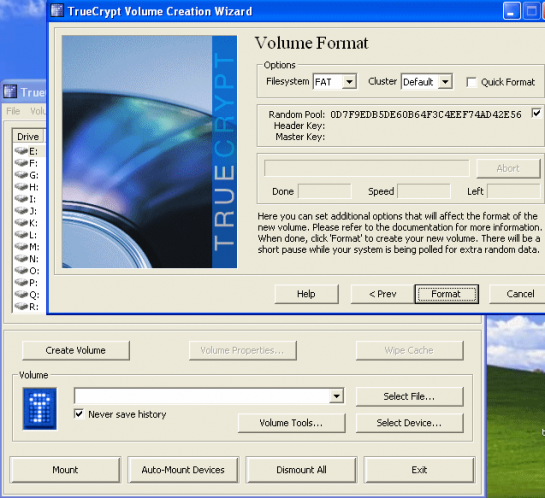Image resolution: width=545 pixels, height=498 pixels.
Task: Select drive P: icon in drive list
Action: [x=21, y=282]
